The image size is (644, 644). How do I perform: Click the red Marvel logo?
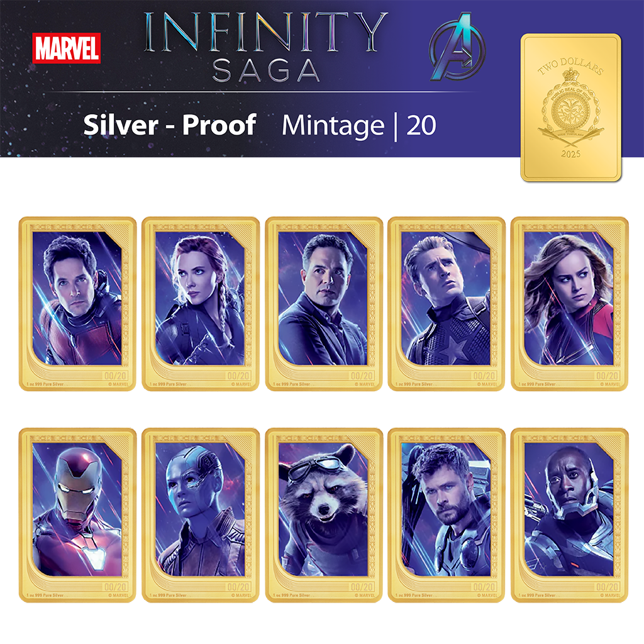pyautogui.click(x=66, y=48)
